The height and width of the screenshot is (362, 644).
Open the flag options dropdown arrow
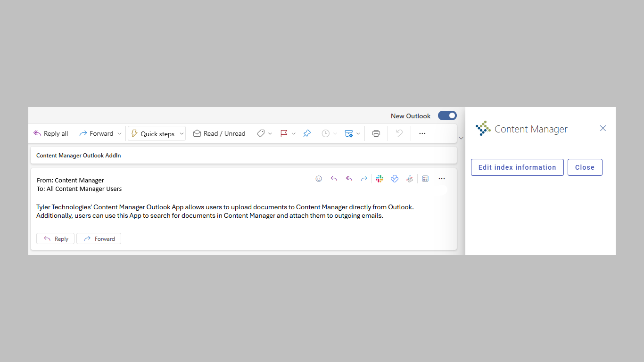tap(293, 133)
